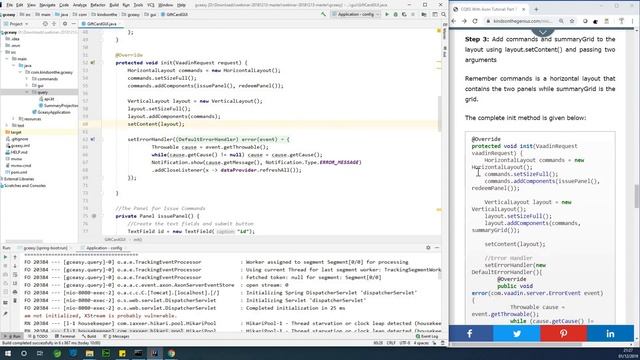Close the CQRS With Axon Tutorial browser tab

point(524,9)
